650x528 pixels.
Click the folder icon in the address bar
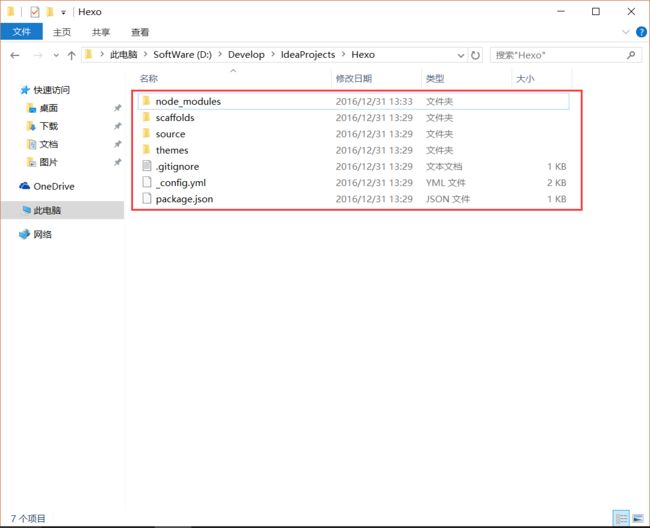pos(88,54)
